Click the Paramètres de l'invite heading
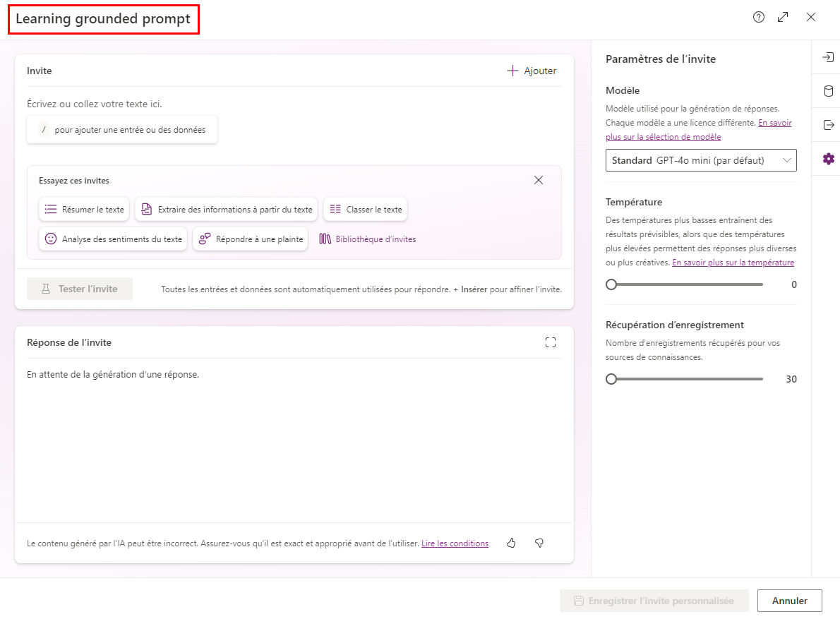 pyautogui.click(x=661, y=59)
